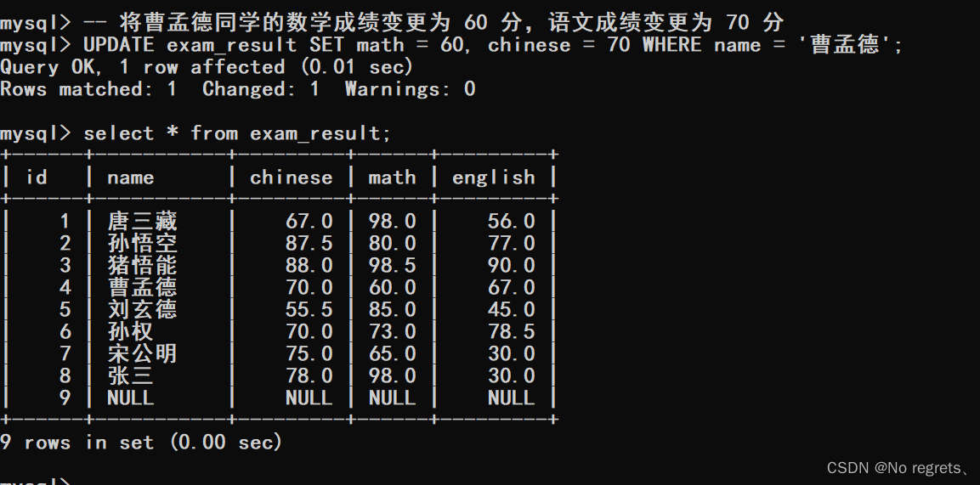Click 宋公明's math score 65.0

pyautogui.click(x=392, y=354)
